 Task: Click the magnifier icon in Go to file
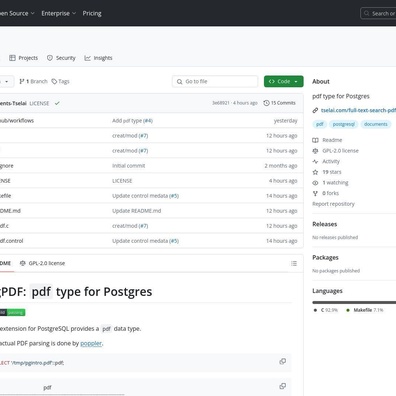point(179,81)
